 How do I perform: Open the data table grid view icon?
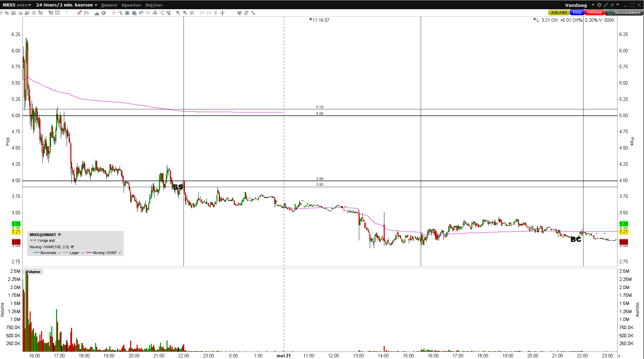click(x=13, y=13)
